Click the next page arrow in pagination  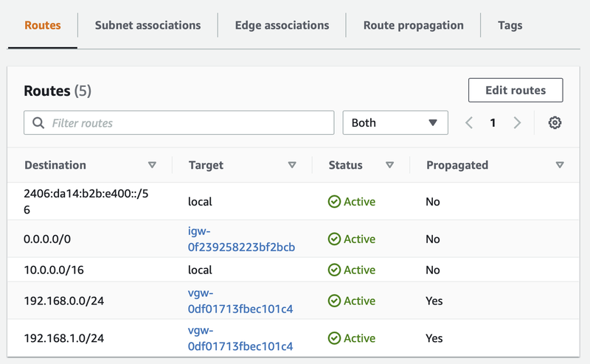click(517, 123)
